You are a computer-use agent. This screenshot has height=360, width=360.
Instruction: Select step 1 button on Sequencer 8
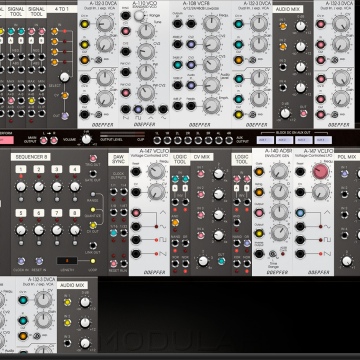pos(21,169)
